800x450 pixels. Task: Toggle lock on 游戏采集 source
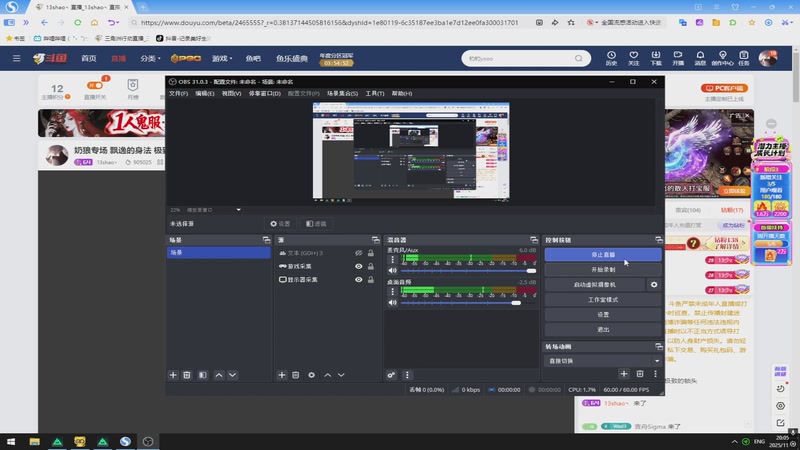tap(371, 266)
